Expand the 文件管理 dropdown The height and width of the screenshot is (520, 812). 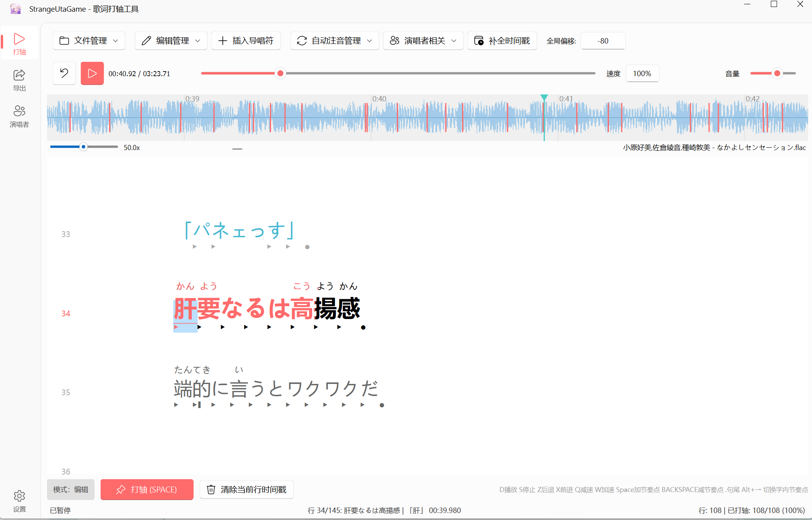[x=89, y=41]
